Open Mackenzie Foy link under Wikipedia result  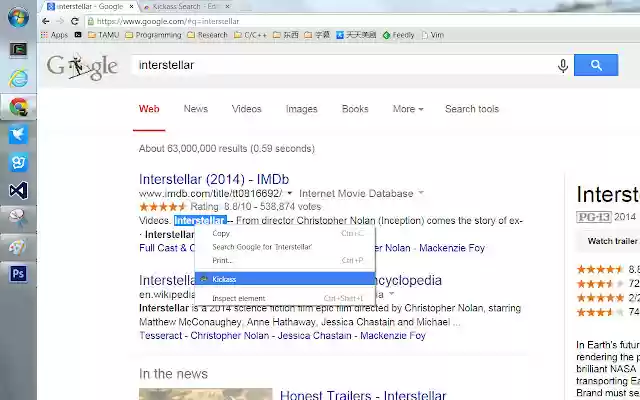[x=393, y=336]
